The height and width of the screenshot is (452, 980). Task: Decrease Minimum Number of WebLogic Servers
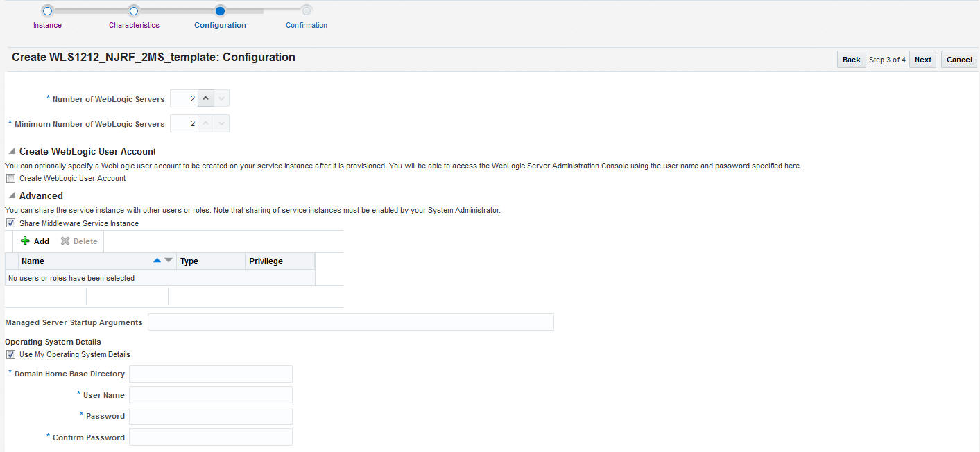(221, 123)
